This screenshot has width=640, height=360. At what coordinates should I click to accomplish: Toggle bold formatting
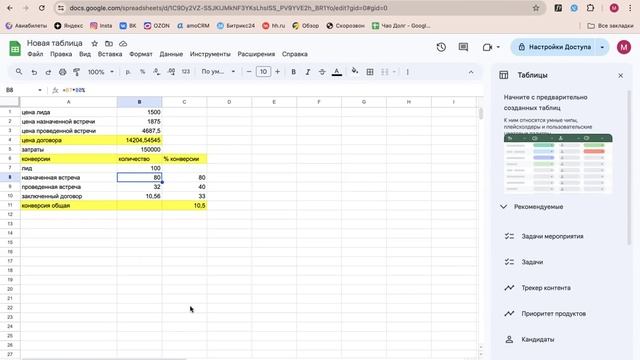[293, 72]
